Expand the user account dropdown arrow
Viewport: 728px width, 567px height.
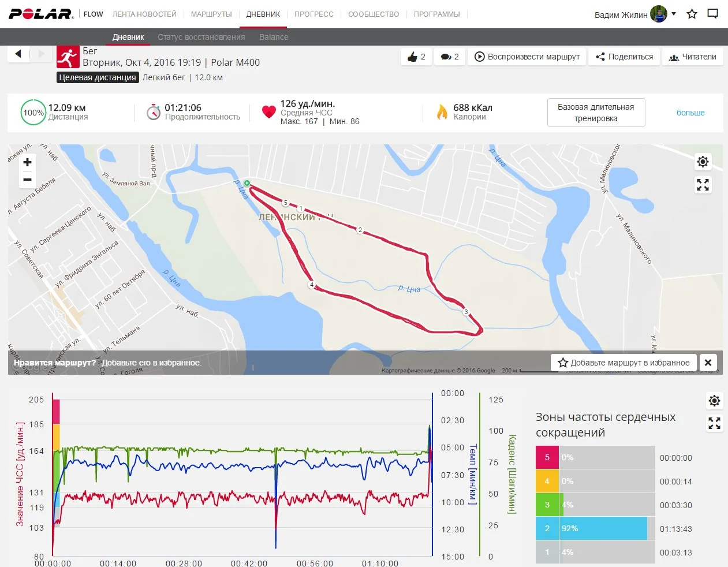pyautogui.click(x=674, y=14)
